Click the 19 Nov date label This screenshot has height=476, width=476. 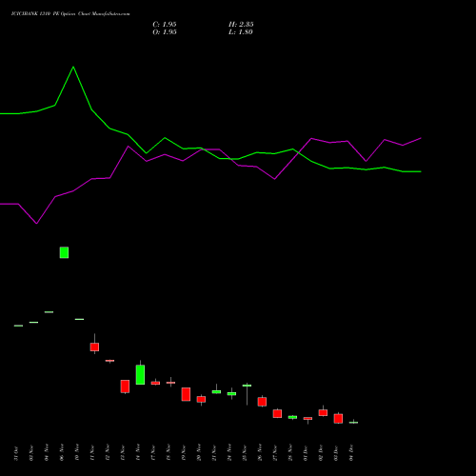click(x=184, y=452)
